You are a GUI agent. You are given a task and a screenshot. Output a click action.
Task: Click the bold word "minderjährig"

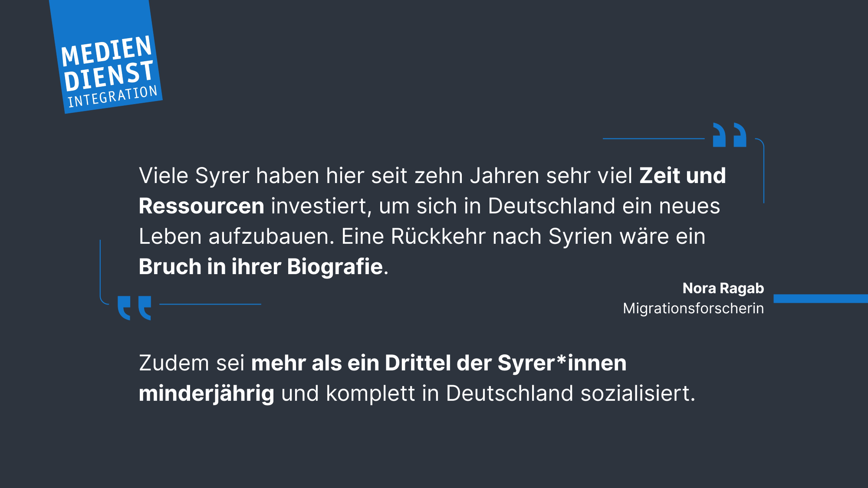(206, 393)
